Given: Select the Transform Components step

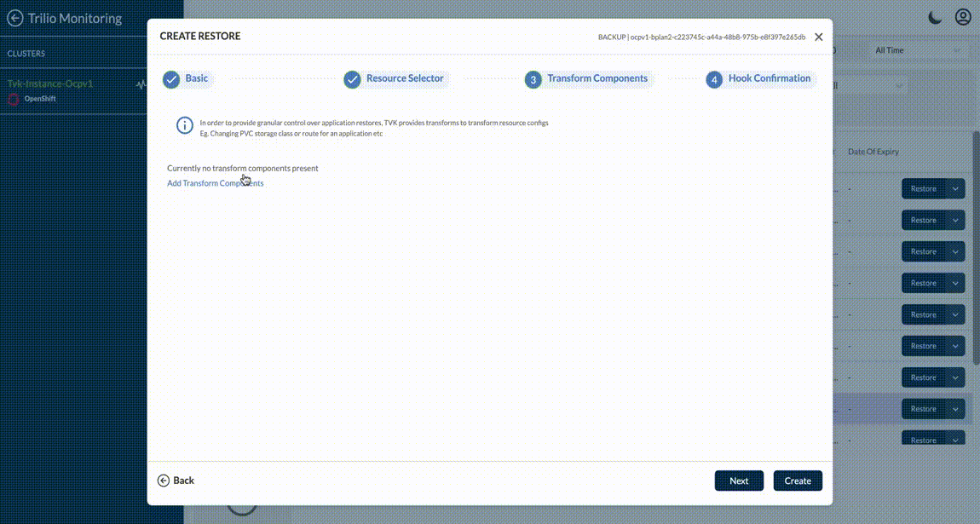Looking at the screenshot, I should (597, 78).
